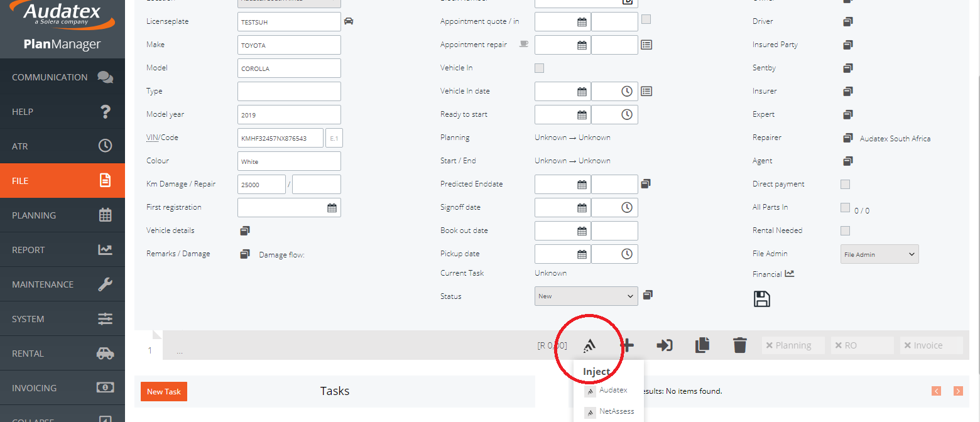Viewport: 980px width, 422px height.
Task: Click the car icon beside Licenseplate
Action: pos(349,21)
